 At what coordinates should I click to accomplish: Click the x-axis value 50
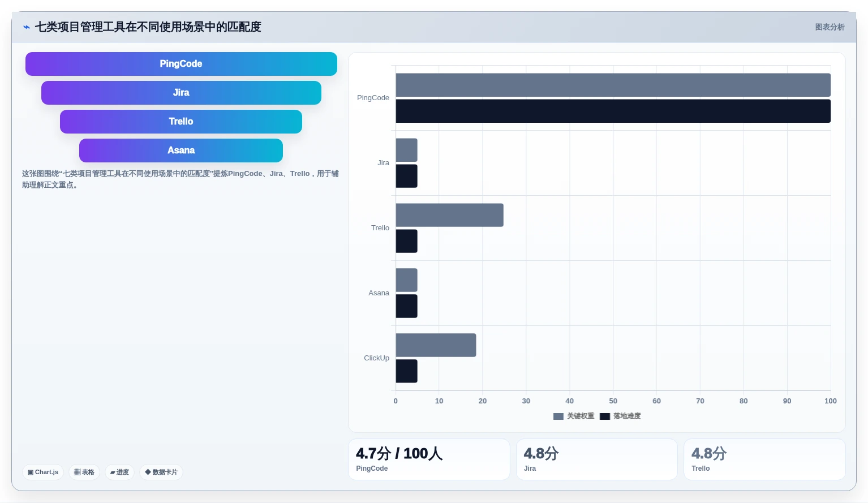613,401
